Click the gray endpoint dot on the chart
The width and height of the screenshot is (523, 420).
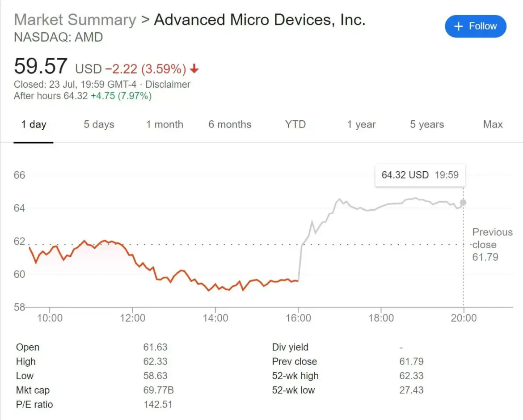463,203
